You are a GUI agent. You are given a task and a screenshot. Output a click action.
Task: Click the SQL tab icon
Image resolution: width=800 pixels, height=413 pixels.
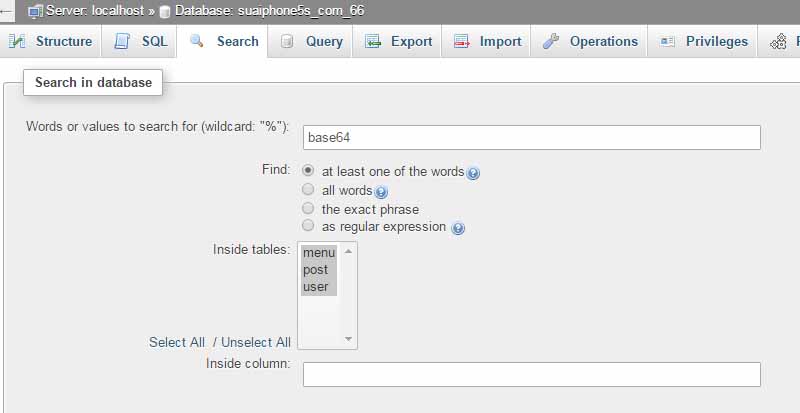[x=122, y=42]
